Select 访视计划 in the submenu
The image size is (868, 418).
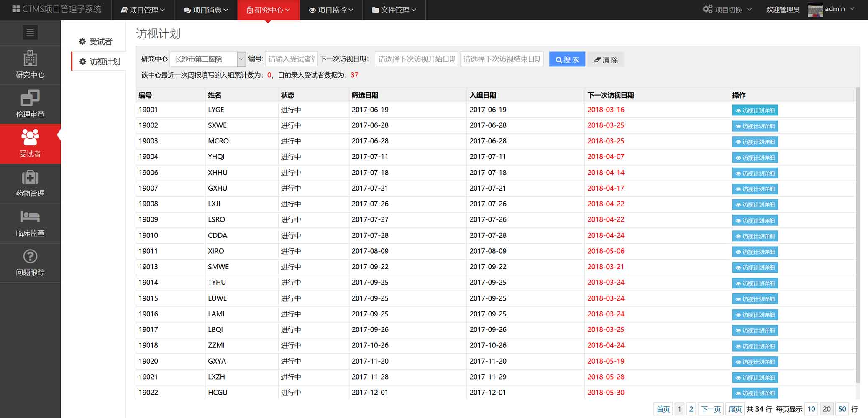100,61
